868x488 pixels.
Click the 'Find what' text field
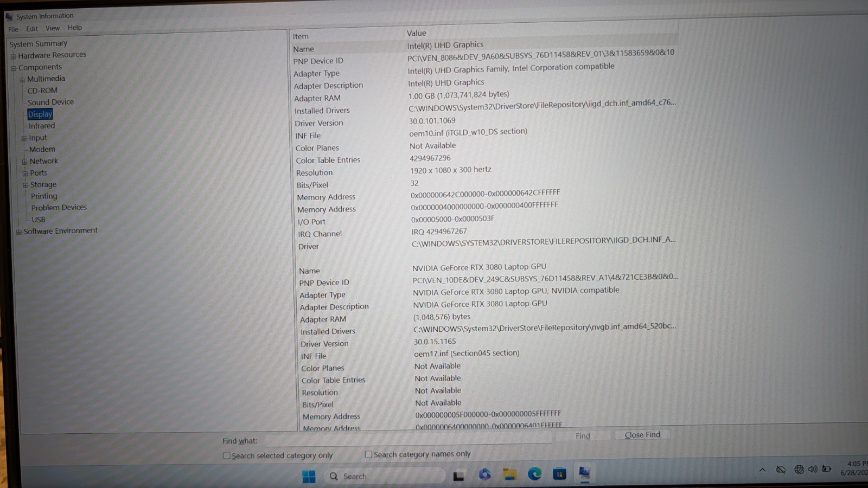pos(407,439)
